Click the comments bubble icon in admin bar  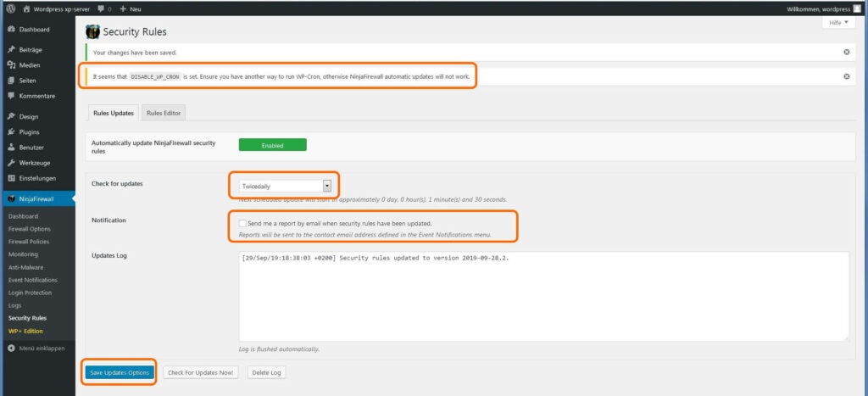100,8
